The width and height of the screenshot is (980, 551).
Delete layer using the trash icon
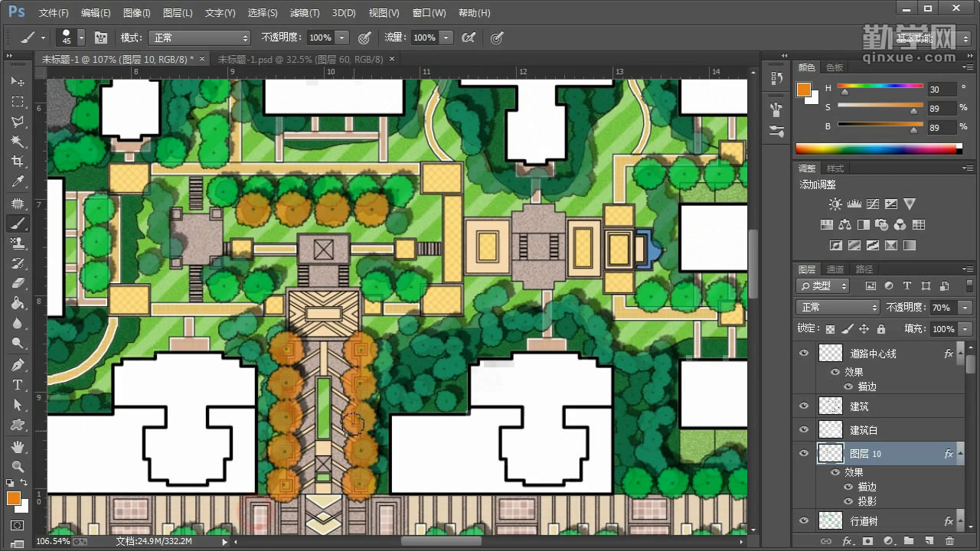tap(949, 542)
